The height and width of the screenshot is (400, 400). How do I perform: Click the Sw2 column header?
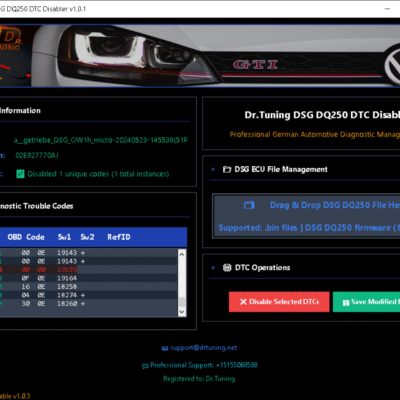point(87,237)
